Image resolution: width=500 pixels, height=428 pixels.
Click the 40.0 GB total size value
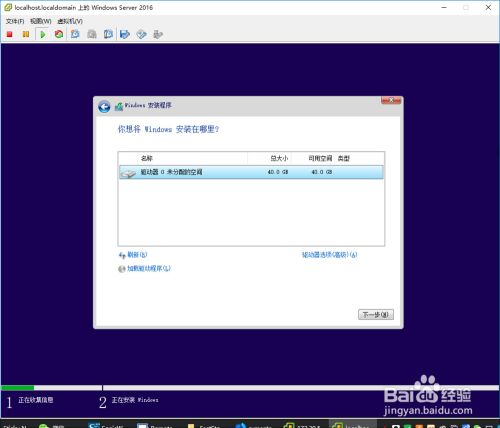pyautogui.click(x=278, y=172)
